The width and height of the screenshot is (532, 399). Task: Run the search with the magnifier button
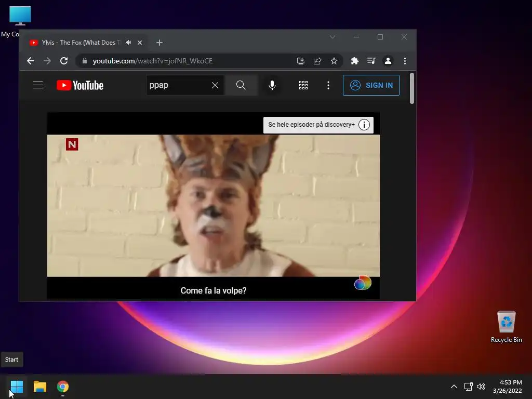pos(241,85)
